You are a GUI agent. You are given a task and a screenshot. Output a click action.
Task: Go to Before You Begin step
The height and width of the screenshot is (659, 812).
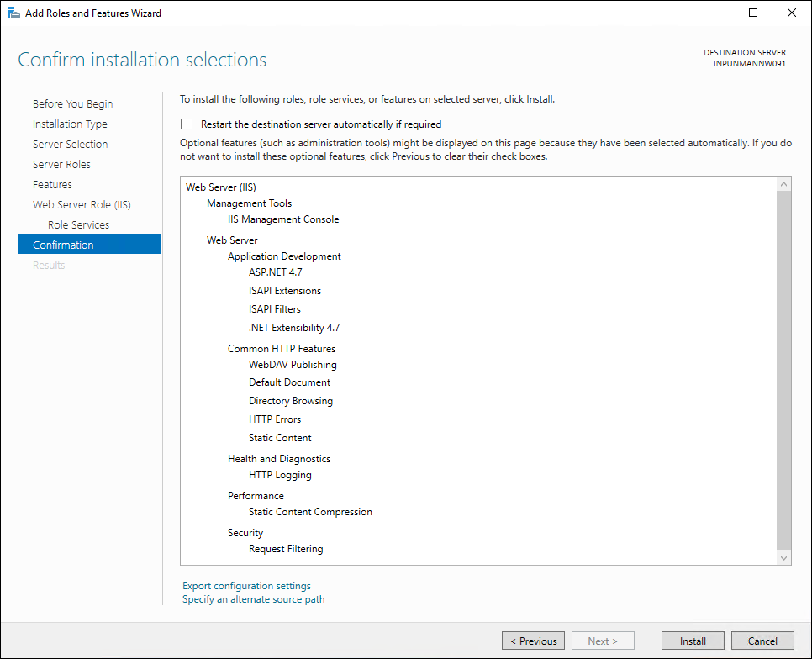(72, 104)
